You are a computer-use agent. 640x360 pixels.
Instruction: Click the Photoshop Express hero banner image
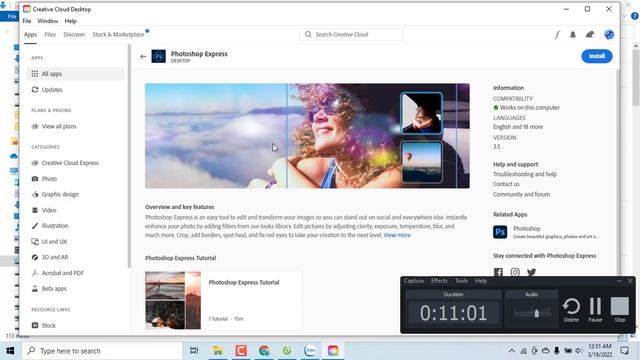307,136
